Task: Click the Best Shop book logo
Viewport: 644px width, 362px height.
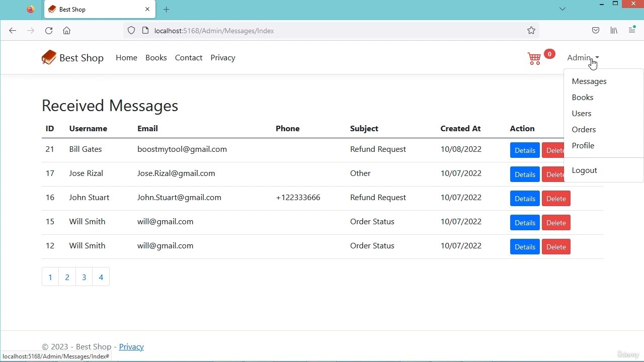Action: coord(49,58)
